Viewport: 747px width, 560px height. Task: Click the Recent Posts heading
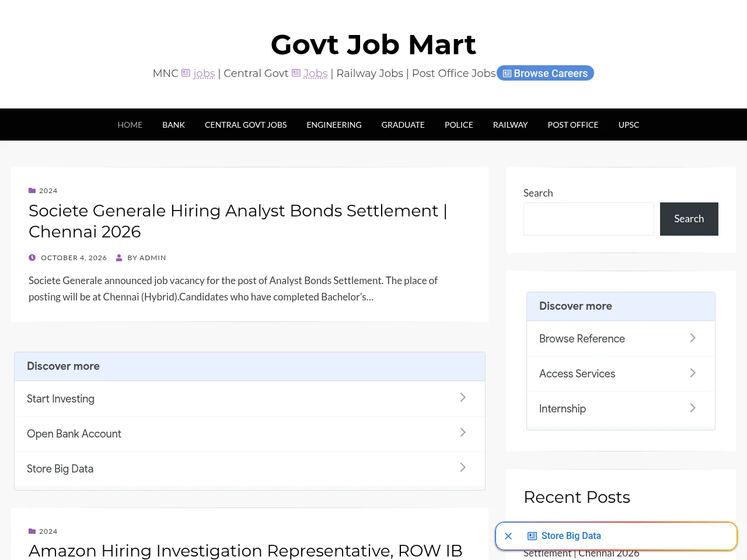[x=577, y=497]
